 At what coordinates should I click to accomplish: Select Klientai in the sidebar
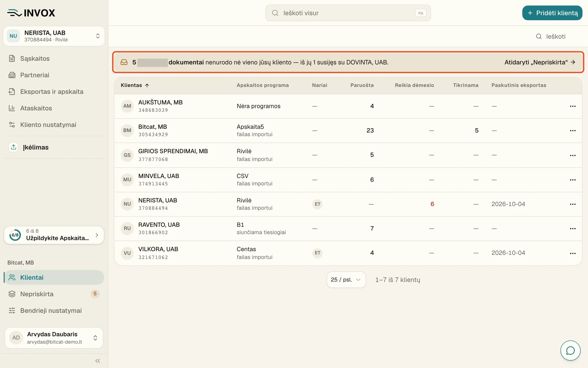point(54,277)
